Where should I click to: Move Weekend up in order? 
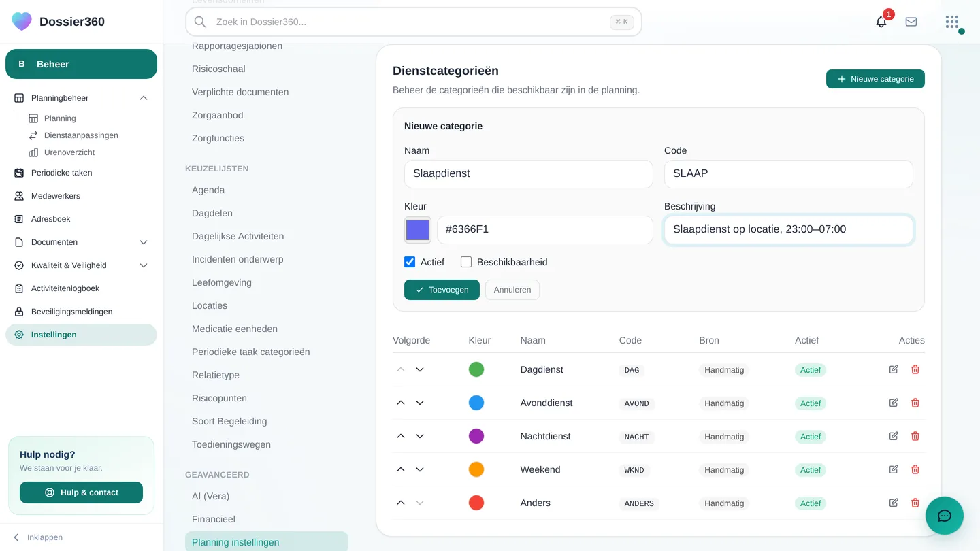[401, 469]
